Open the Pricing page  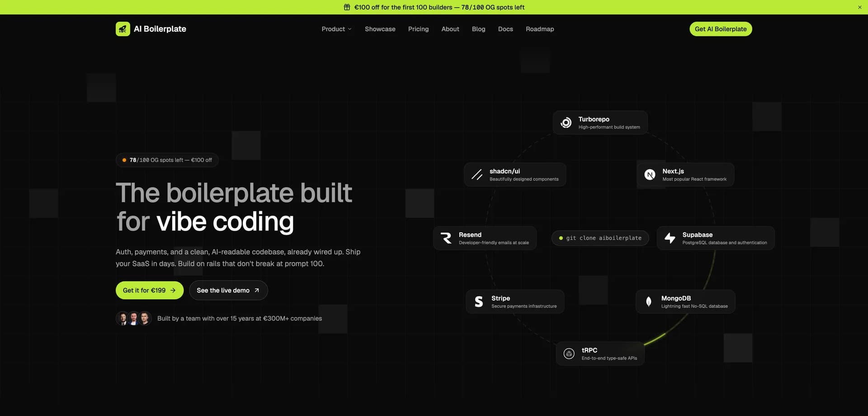(418, 29)
